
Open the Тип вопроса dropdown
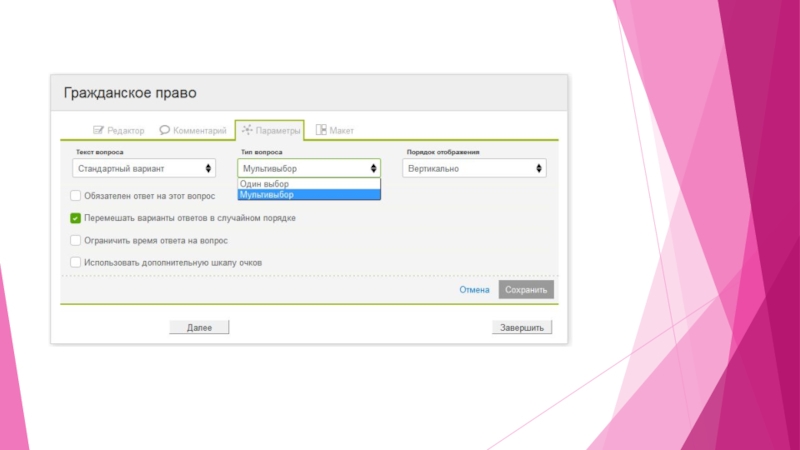point(309,168)
